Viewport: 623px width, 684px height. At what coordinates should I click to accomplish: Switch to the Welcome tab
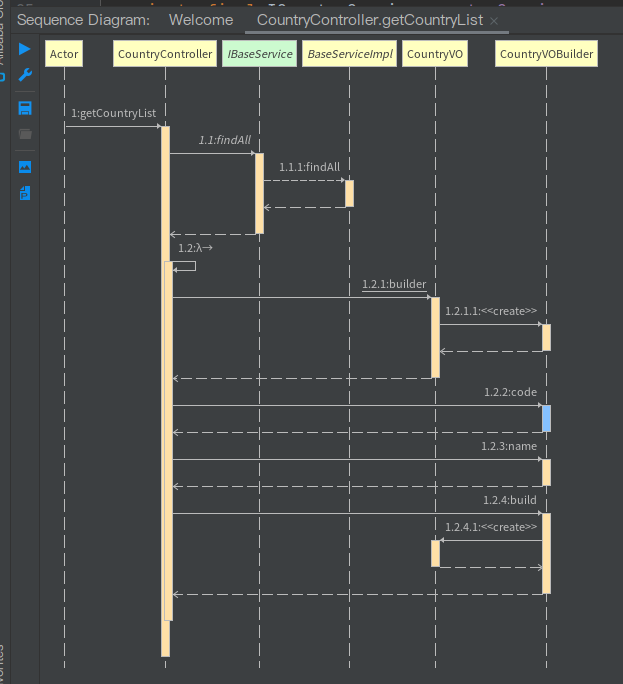(x=201, y=20)
